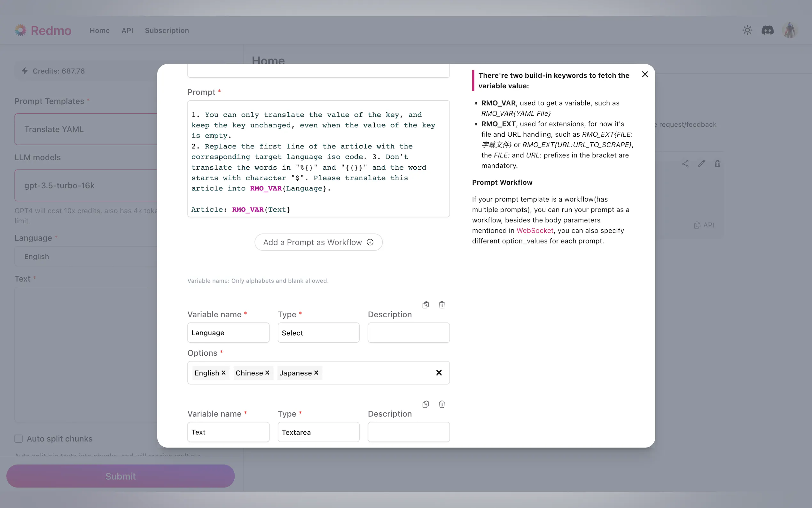The image size is (812, 508).
Task: Toggle light/dark theme sun icon
Action: (747, 30)
